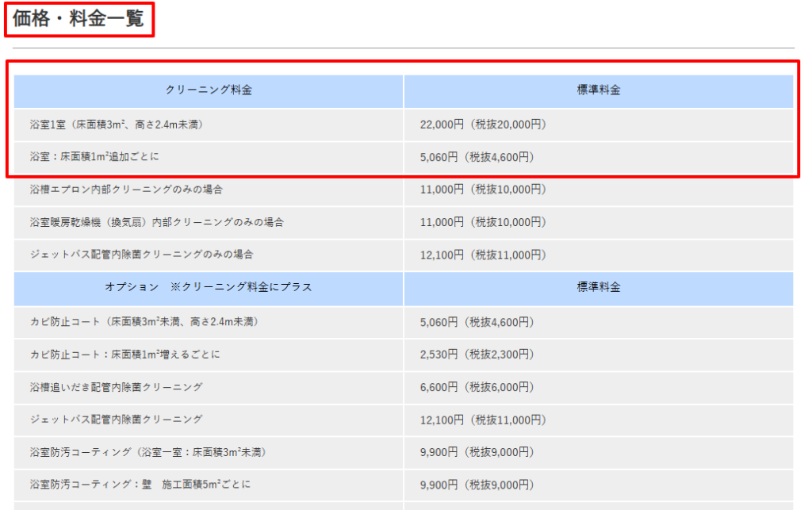Screen dimensions: 812x510
Task: Select 浴室防汚コーティング（浴室一室：床面積3m²未満） label
Action: point(148,452)
